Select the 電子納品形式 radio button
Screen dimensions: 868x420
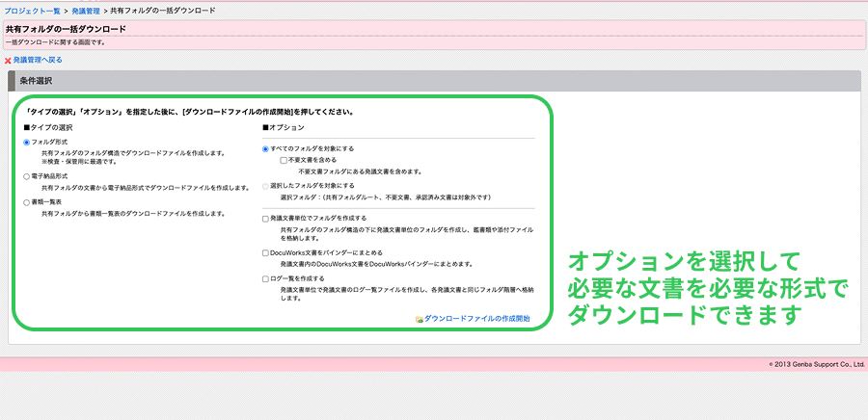coord(27,177)
